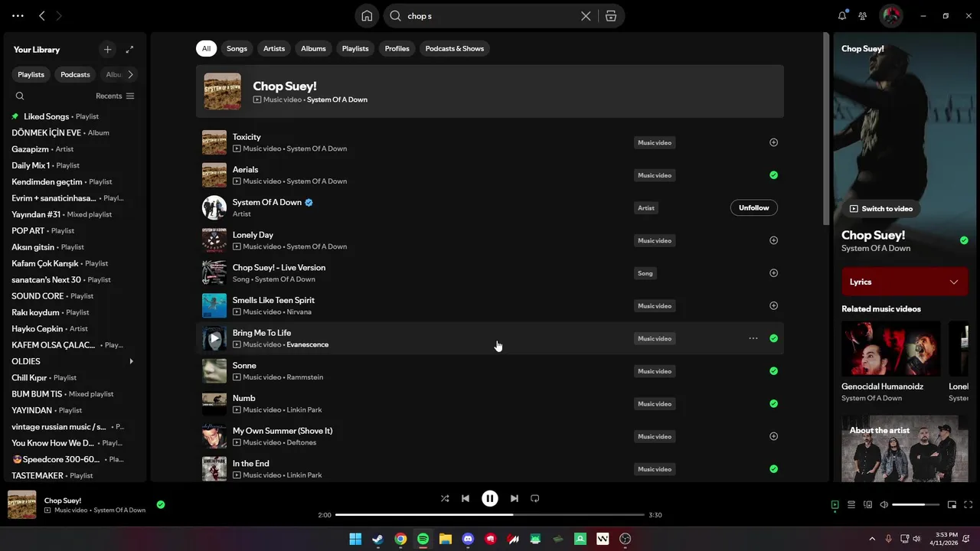The image size is (980, 551).
Task: Pause the current song
Action: pyautogui.click(x=490, y=498)
